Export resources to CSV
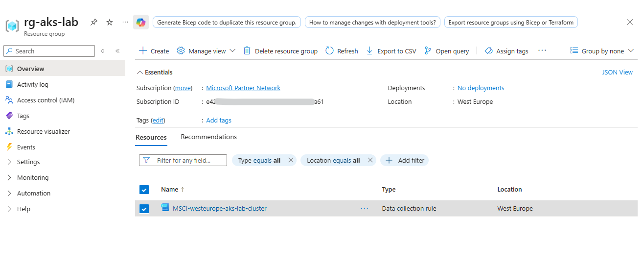644x268 pixels. pyautogui.click(x=391, y=51)
